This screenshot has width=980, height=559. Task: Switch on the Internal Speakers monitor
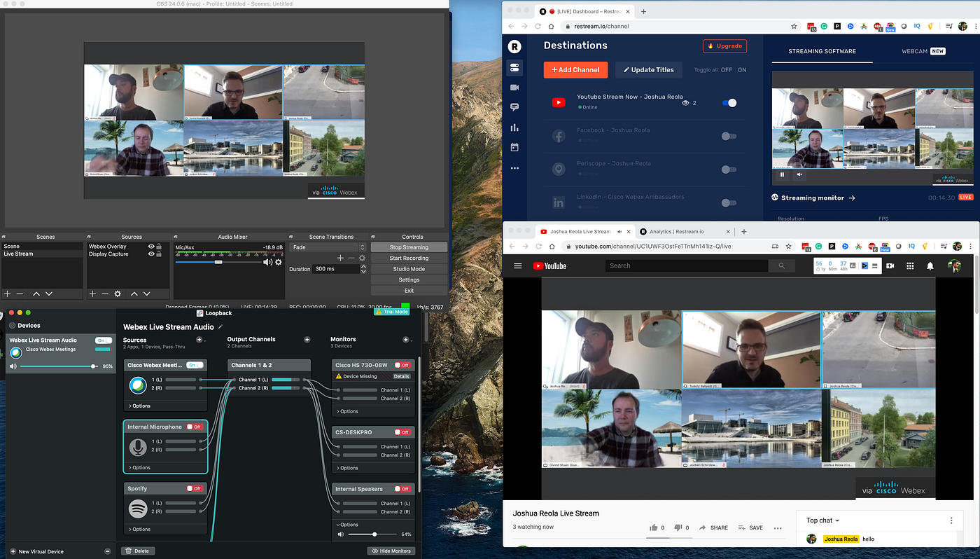coord(402,489)
